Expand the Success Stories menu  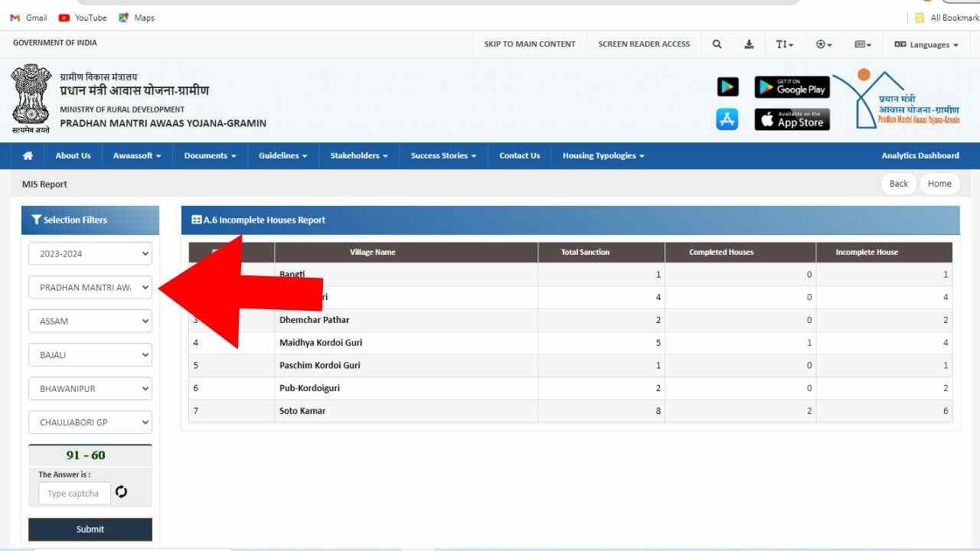point(443,155)
